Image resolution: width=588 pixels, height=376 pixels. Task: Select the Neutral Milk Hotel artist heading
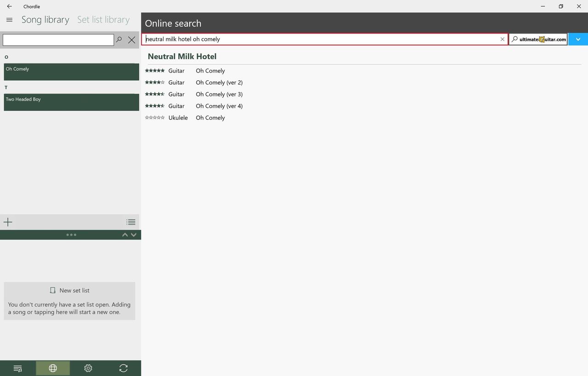tap(182, 56)
